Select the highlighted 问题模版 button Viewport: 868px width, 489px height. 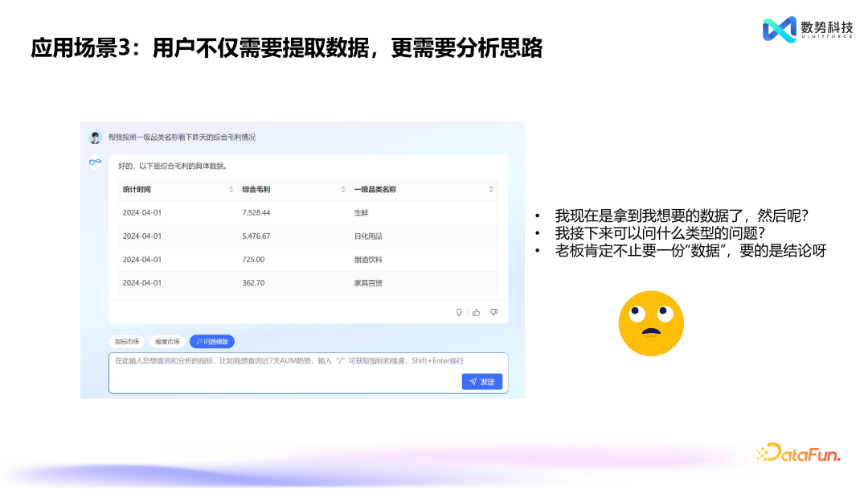[x=212, y=341]
